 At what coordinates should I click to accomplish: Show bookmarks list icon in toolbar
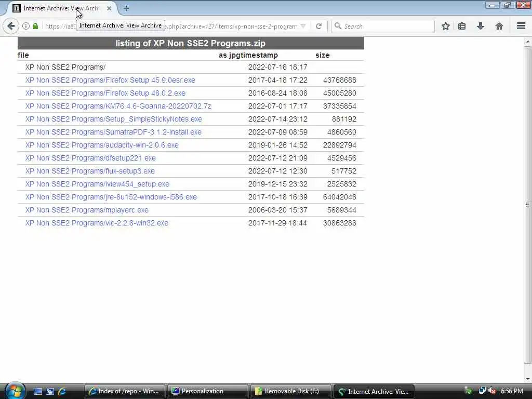pos(462,26)
